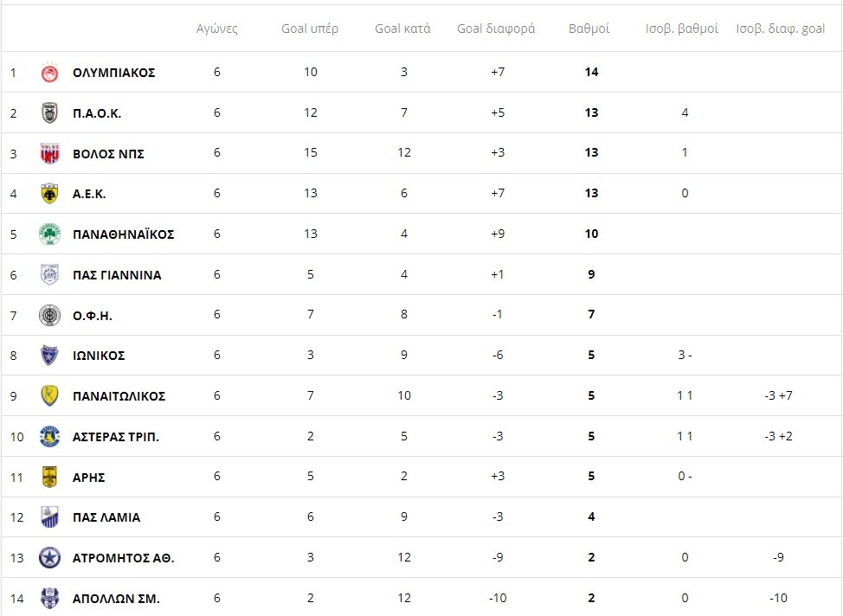
Task: Click the Παναθηναϊκός green shamrock logo
Action: 49,234
